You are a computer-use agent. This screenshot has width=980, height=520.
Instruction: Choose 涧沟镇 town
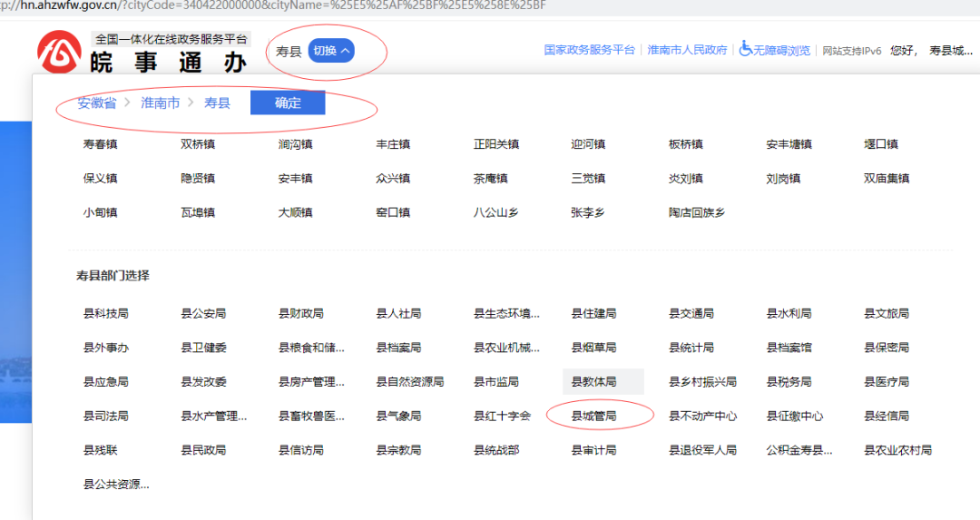(x=295, y=144)
